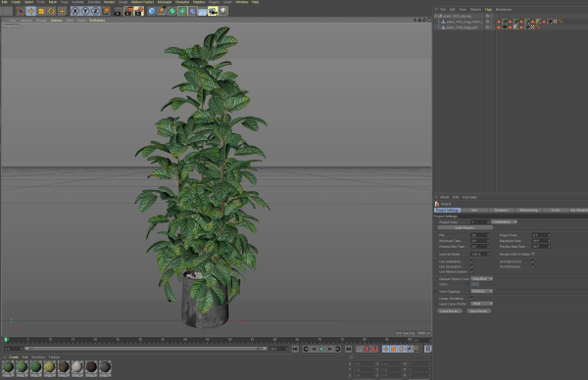Screen dimensions: 588x380
Task: Switch to the To Do tab
Action: (556, 211)
